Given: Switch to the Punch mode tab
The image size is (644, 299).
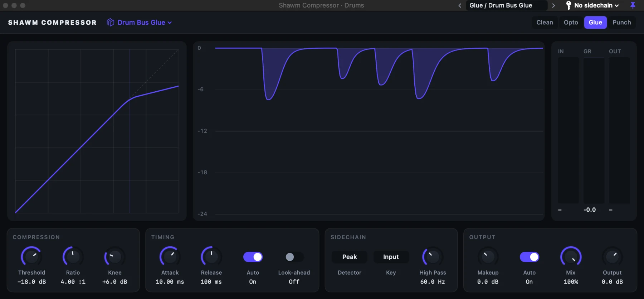Looking at the screenshot, I should coord(622,22).
